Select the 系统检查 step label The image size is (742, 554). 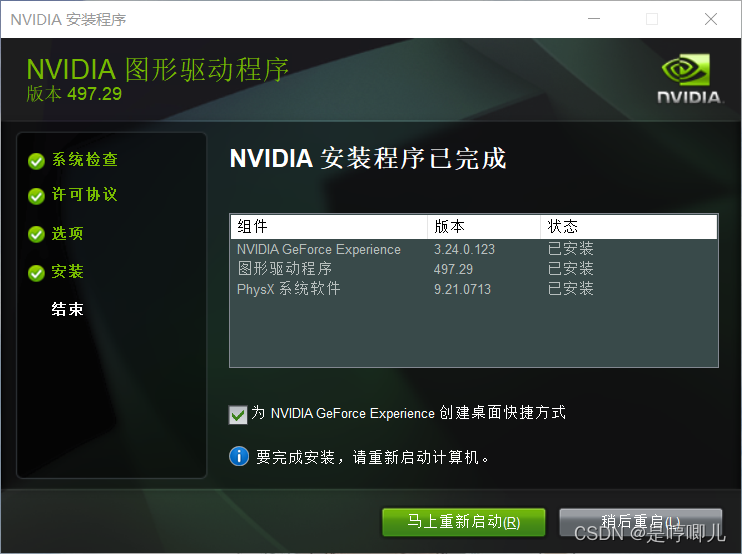click(x=85, y=160)
